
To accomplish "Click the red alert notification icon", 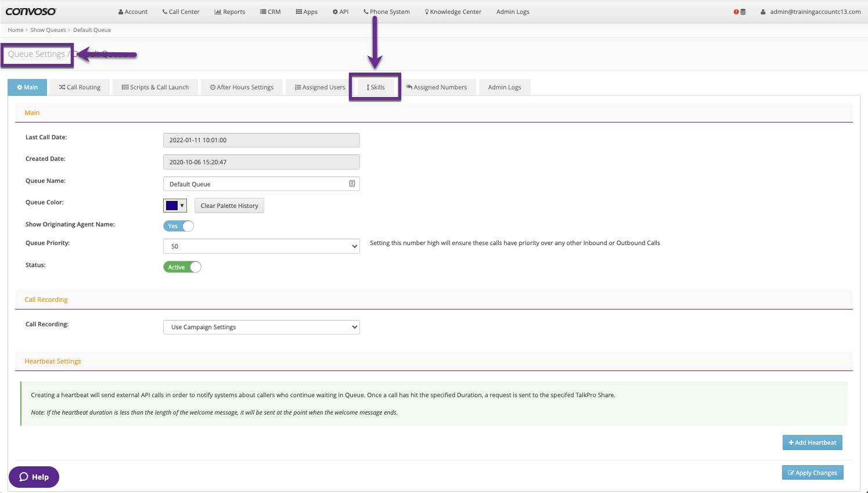I will (x=736, y=12).
